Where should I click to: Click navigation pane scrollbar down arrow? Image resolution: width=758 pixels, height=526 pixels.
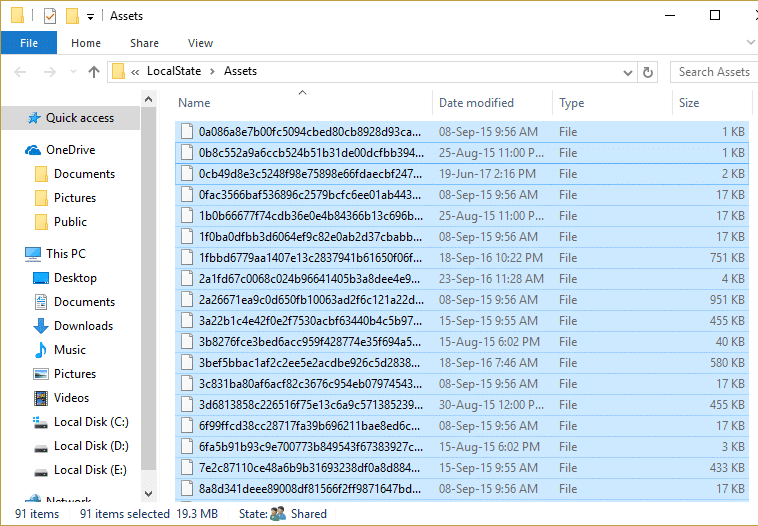[x=148, y=494]
